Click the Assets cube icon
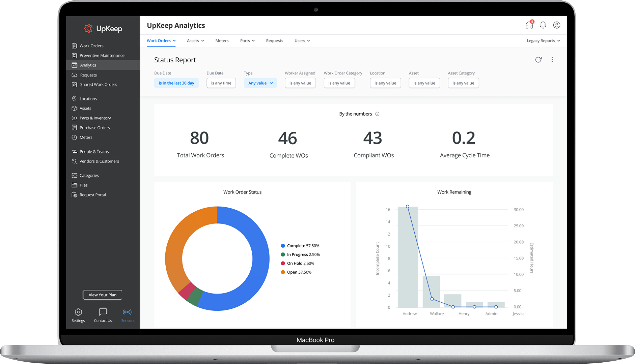This screenshot has height=364, width=635. [74, 109]
